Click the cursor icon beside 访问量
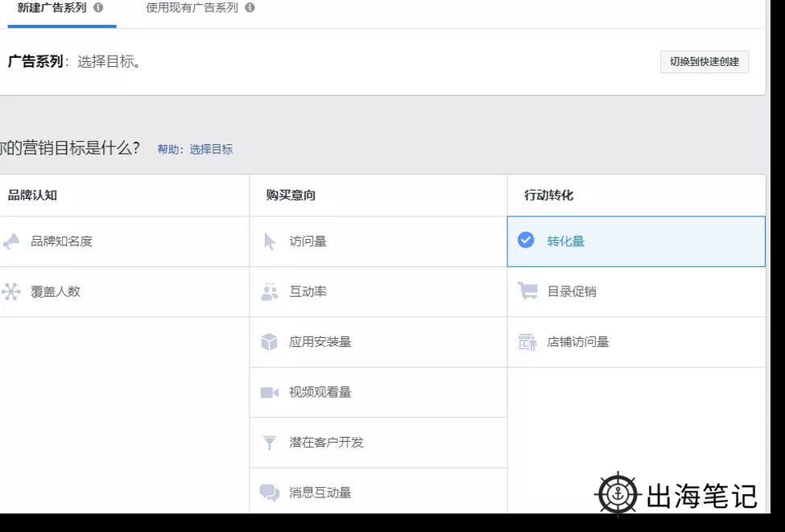 (270, 241)
